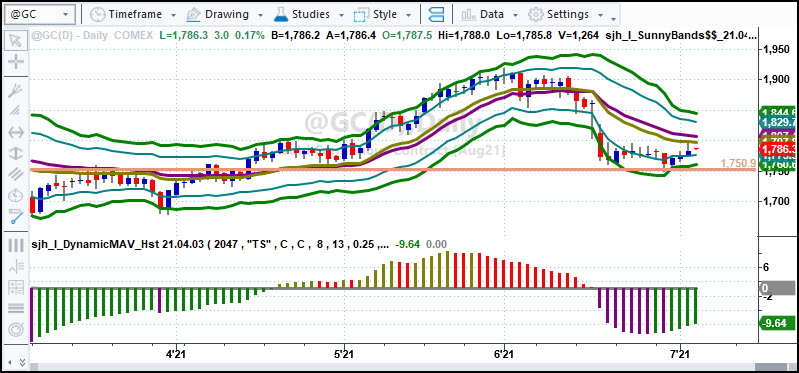
Task: Click the Timeframe menu label
Action: [135, 14]
